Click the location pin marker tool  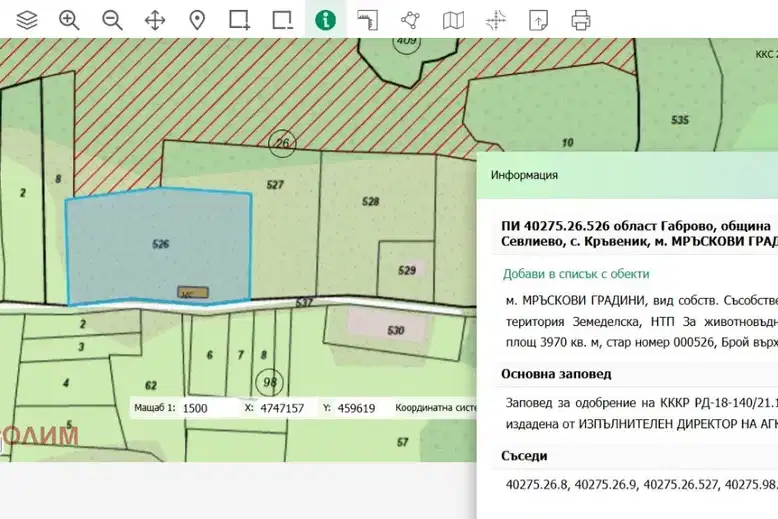coord(197,20)
